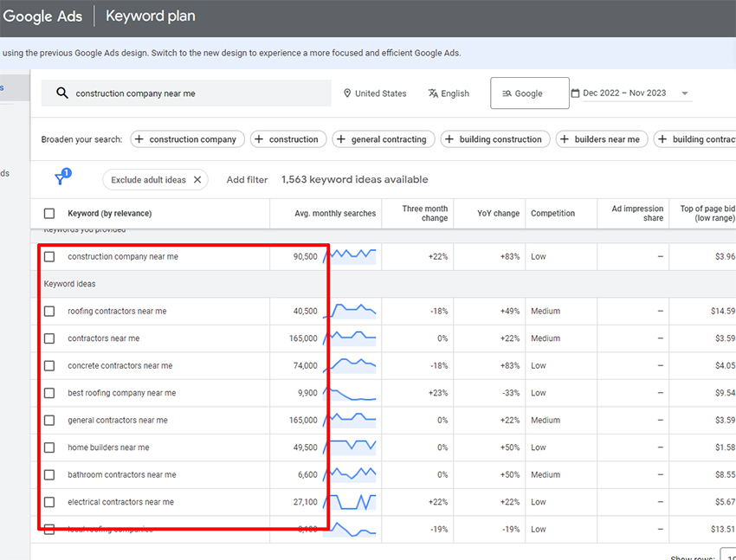Open the Show rows dropdown
Image resolution: width=736 pixels, height=560 pixels.
coord(727,554)
